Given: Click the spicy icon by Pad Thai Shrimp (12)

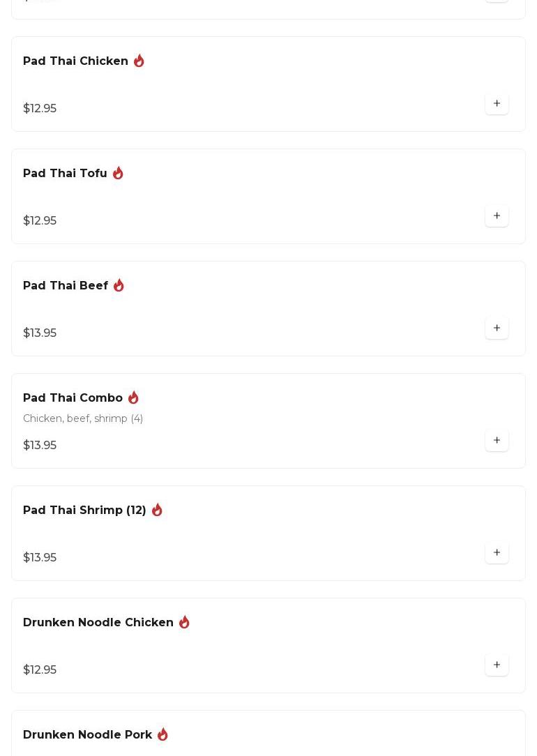Looking at the screenshot, I should (x=157, y=511).
